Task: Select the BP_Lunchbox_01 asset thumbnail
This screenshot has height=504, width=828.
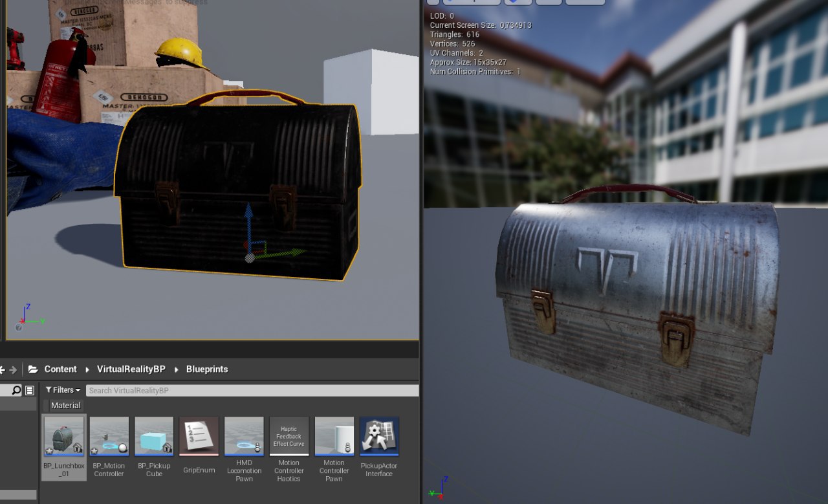Action: click(x=64, y=437)
